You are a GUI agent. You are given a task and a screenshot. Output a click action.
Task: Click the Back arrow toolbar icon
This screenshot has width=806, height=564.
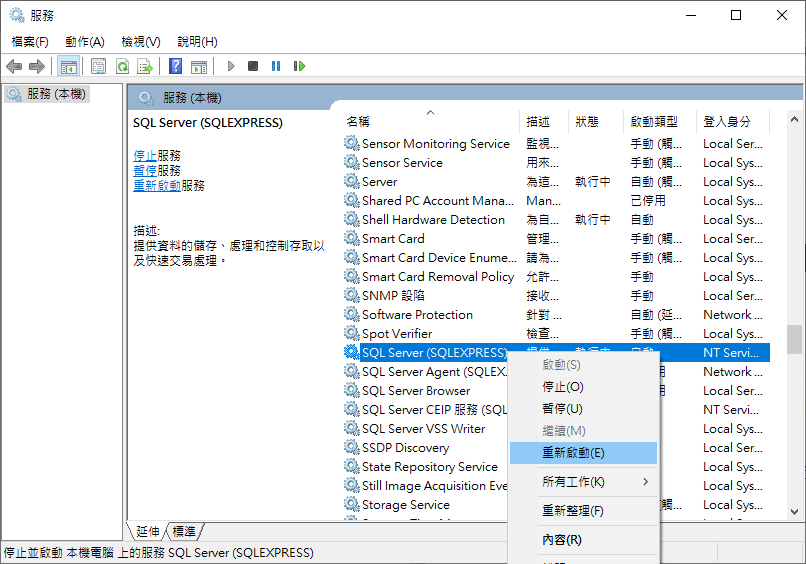point(14,66)
